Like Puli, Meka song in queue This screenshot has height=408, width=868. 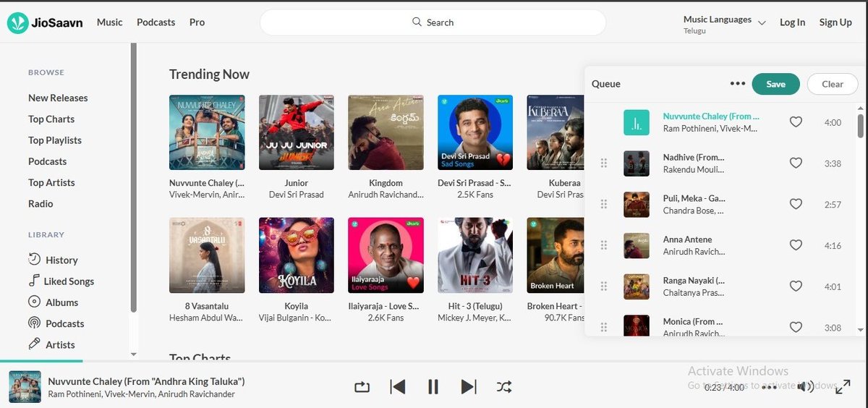pyautogui.click(x=796, y=205)
